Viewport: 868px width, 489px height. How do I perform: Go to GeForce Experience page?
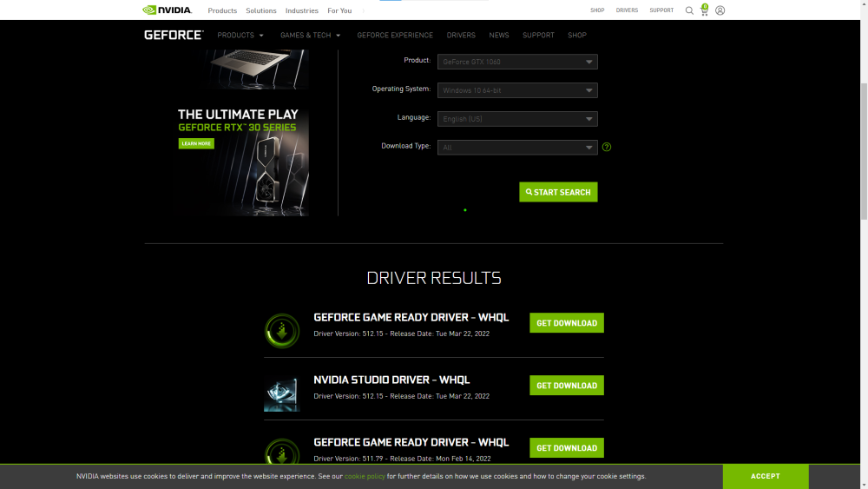[x=395, y=35]
